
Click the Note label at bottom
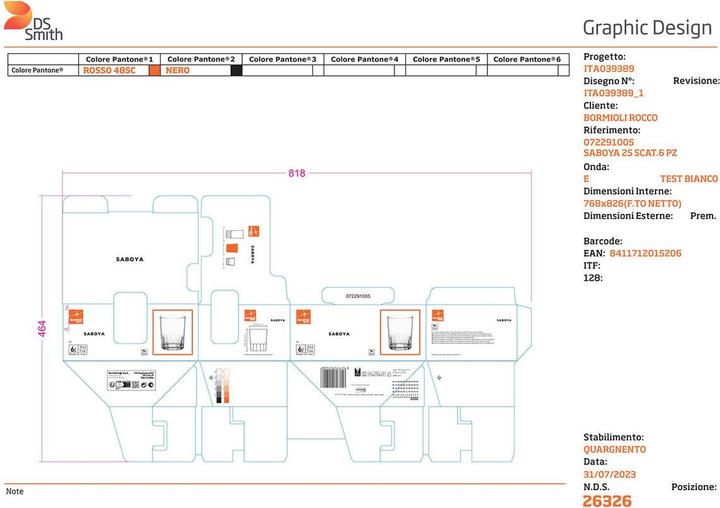click(15, 491)
